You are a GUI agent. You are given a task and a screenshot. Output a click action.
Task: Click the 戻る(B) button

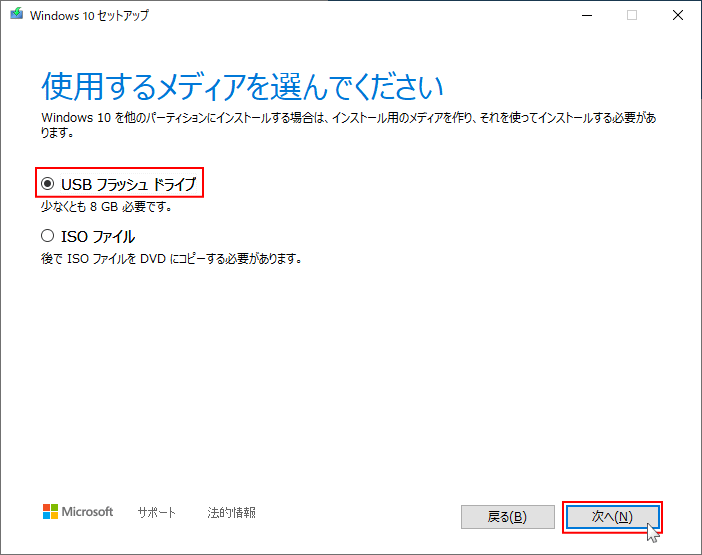click(508, 517)
